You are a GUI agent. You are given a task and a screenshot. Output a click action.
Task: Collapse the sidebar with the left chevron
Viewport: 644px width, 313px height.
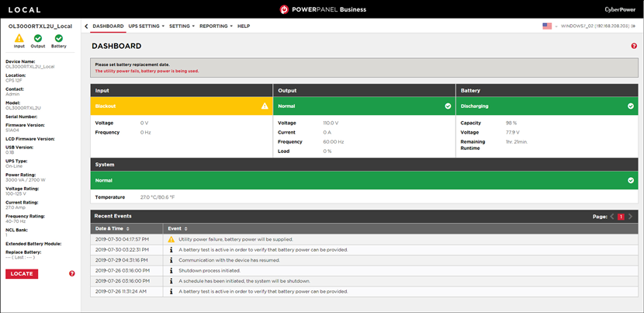point(86,26)
